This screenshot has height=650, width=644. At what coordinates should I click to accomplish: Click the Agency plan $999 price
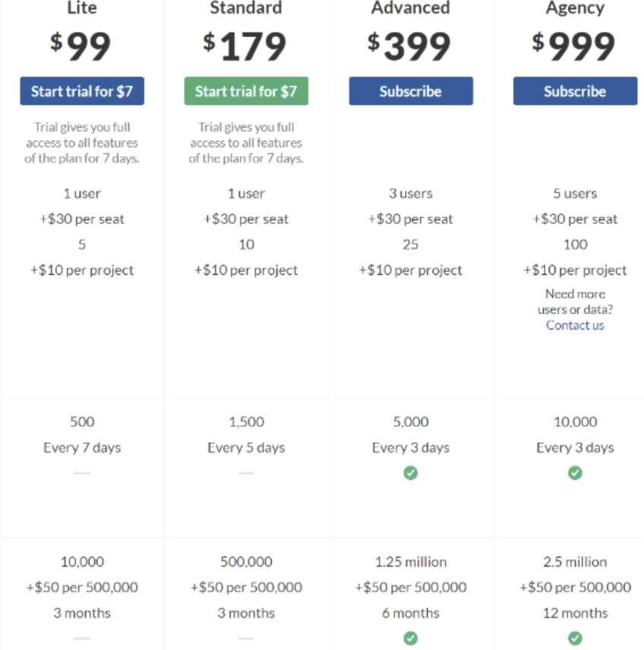pyautogui.click(x=574, y=46)
